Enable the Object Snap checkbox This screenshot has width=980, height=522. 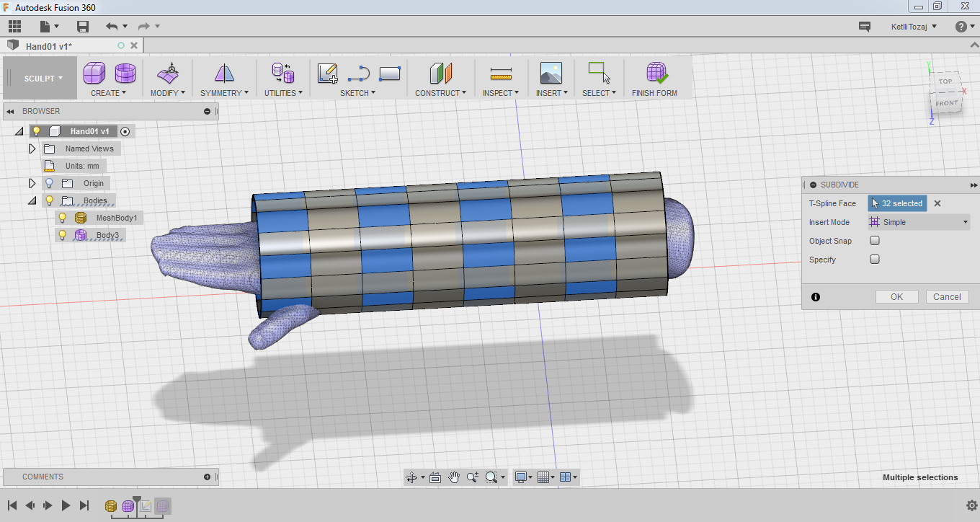pyautogui.click(x=875, y=241)
